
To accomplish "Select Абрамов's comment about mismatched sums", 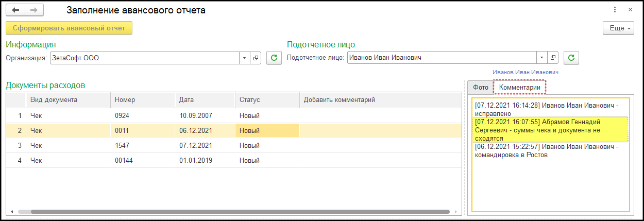I will 550,130.
